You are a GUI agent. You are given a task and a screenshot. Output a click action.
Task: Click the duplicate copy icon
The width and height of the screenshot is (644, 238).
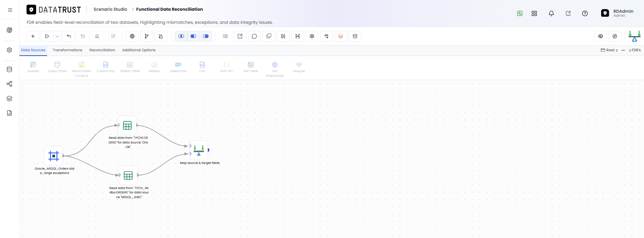[269, 36]
